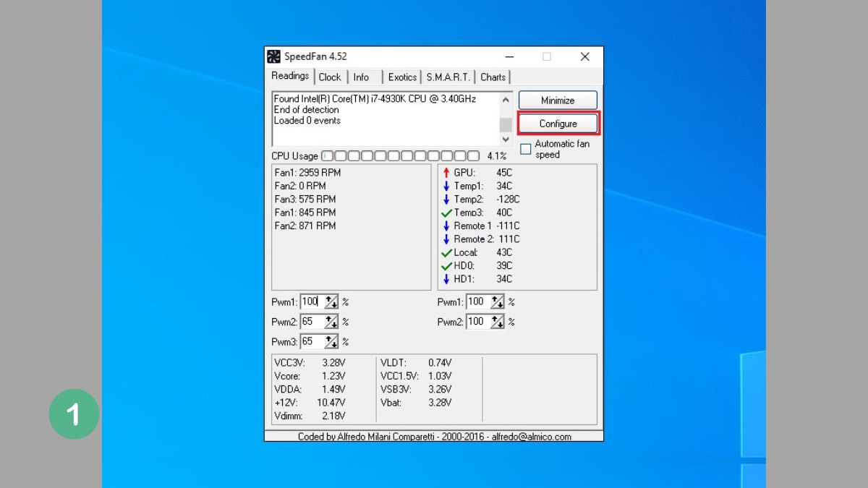Click the green checkmark beside Local
Screen dimensions: 868x488
click(x=446, y=252)
